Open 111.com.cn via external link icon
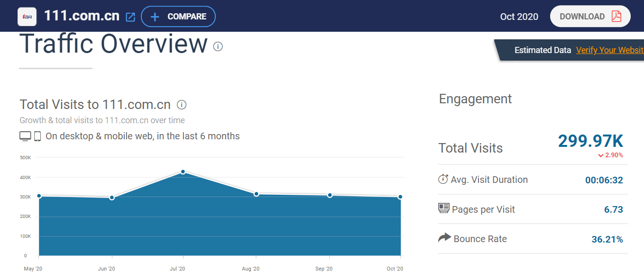 130,17
